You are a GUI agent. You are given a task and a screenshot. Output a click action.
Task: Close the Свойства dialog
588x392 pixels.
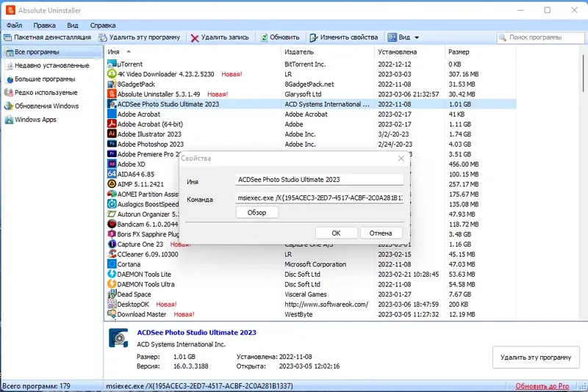click(x=401, y=159)
